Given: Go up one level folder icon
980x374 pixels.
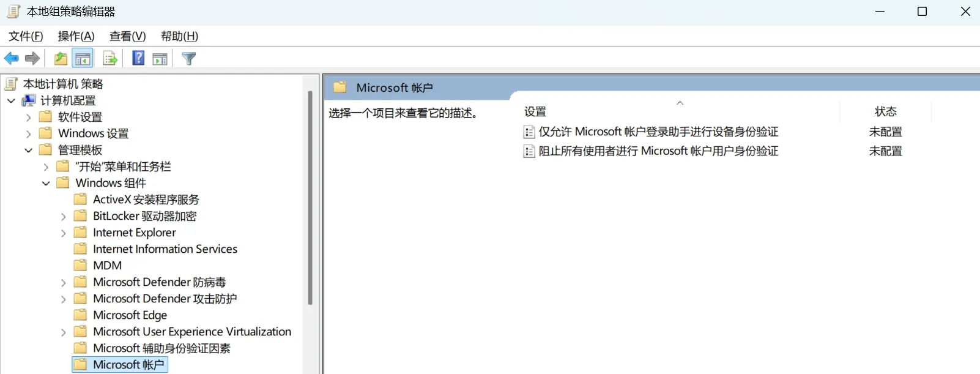Looking at the screenshot, I should pyautogui.click(x=61, y=59).
